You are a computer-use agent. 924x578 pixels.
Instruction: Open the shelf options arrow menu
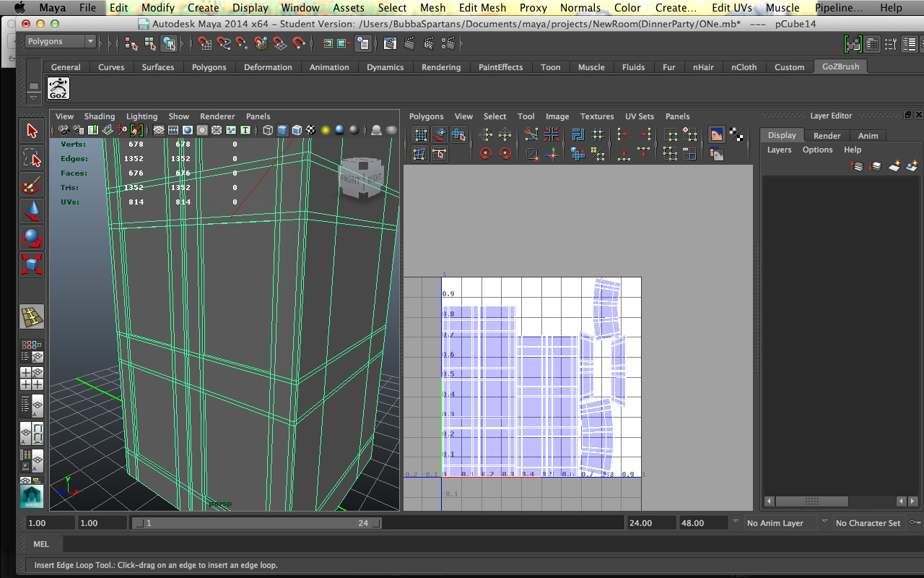coord(33,96)
